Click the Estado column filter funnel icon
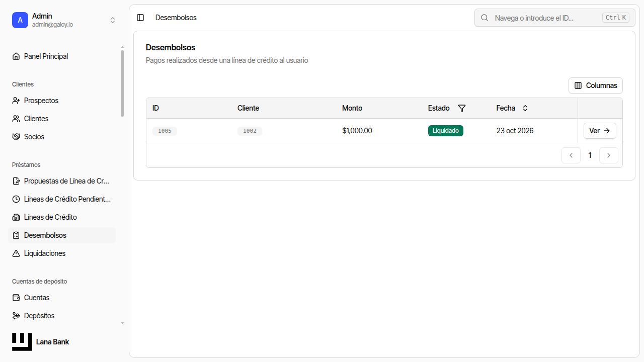Image resolution: width=644 pixels, height=362 pixels. [x=462, y=108]
